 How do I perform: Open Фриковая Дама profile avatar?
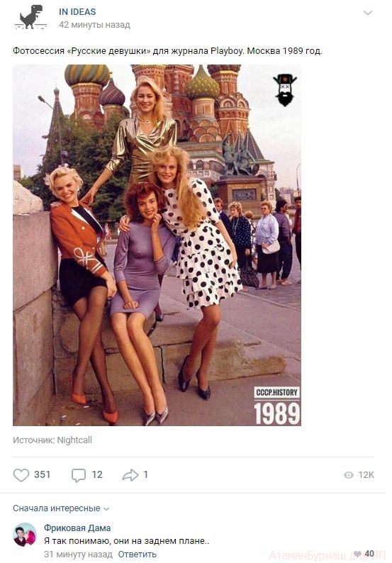pos(25,534)
